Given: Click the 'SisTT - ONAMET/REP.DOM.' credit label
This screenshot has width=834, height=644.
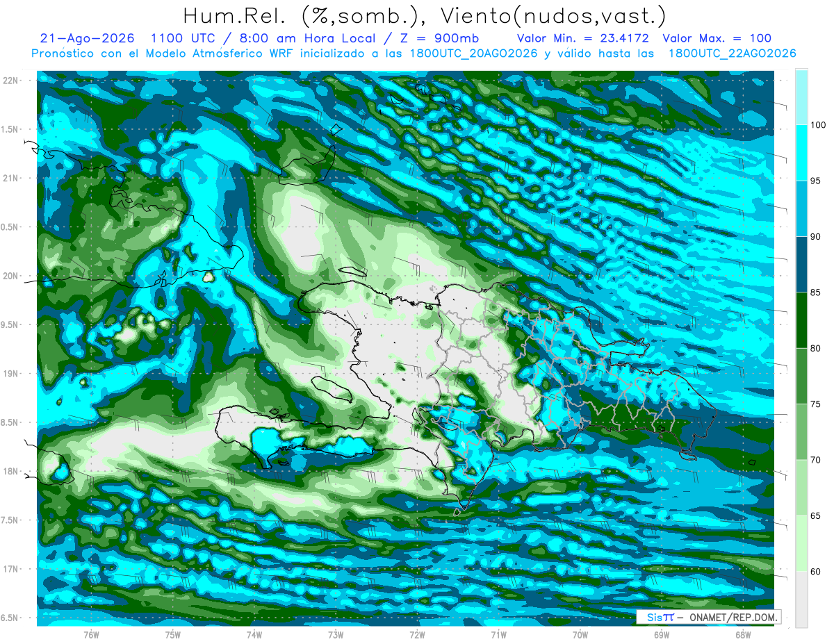Looking at the screenshot, I should tap(710, 617).
